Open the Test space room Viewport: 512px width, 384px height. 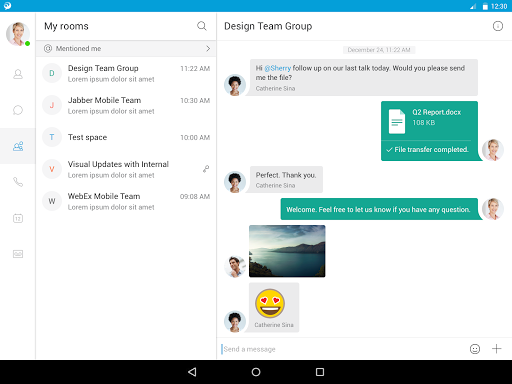126,137
